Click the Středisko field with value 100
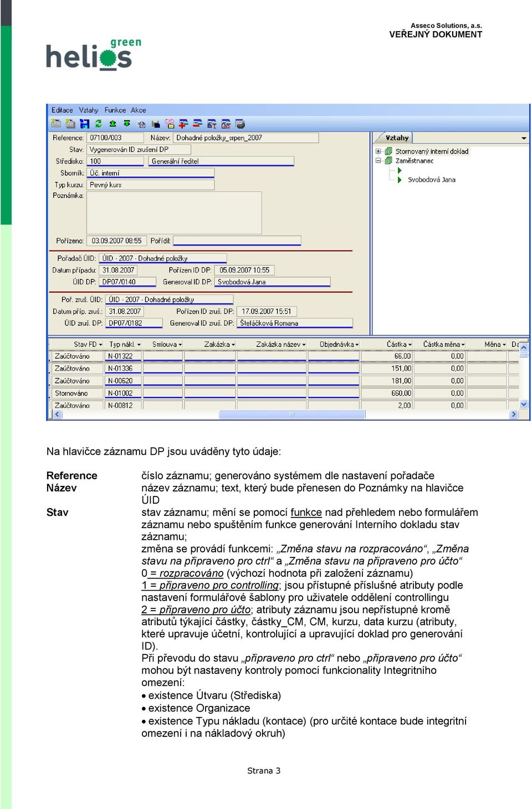This screenshot has width=532, height=809. coord(115,161)
